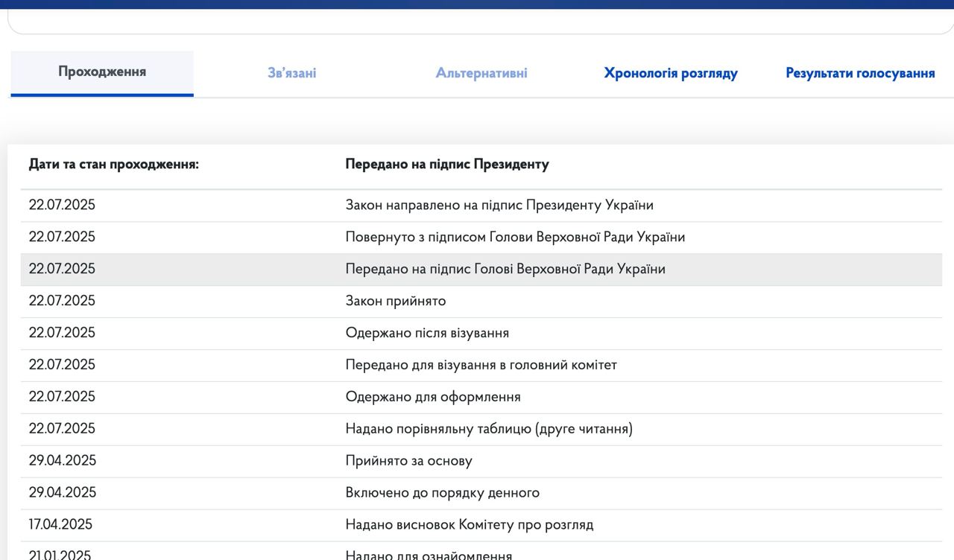Select highlighted row 'Передано на підпис Голові Верховної Ради'
This screenshot has height=560, width=954.
coord(505,269)
